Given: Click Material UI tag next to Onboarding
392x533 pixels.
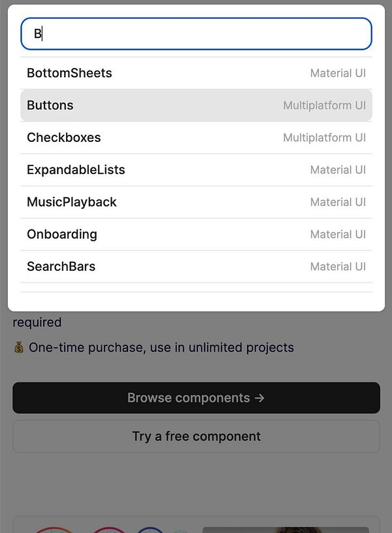Looking at the screenshot, I should 338,234.
